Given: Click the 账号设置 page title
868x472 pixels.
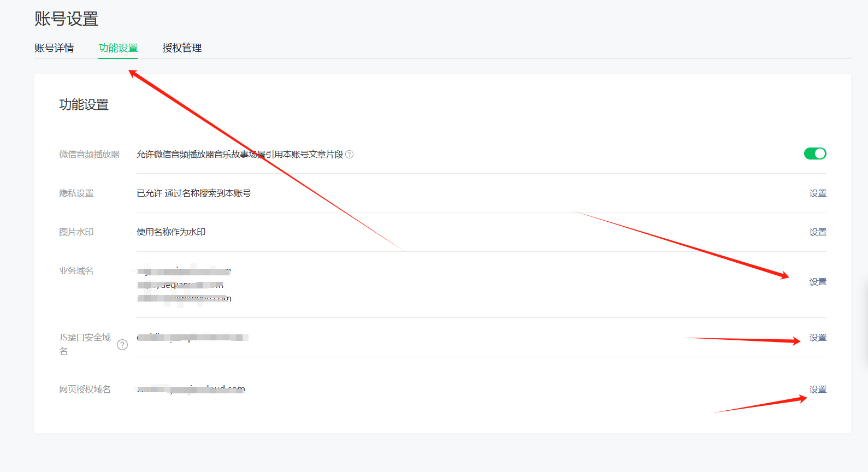Looking at the screenshot, I should [66, 19].
